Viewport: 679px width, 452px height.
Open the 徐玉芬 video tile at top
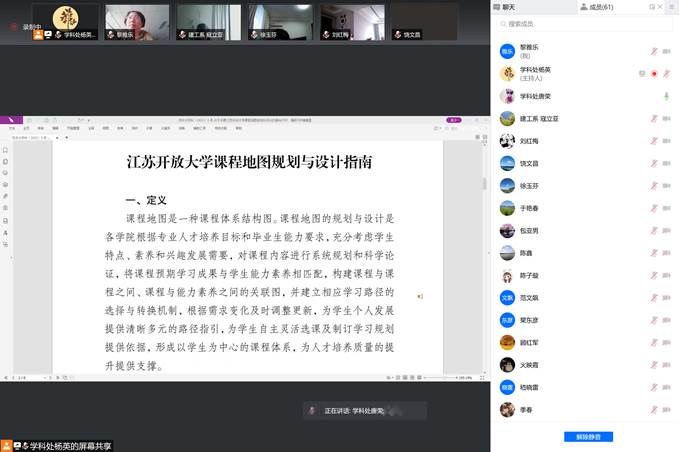pyautogui.click(x=281, y=22)
